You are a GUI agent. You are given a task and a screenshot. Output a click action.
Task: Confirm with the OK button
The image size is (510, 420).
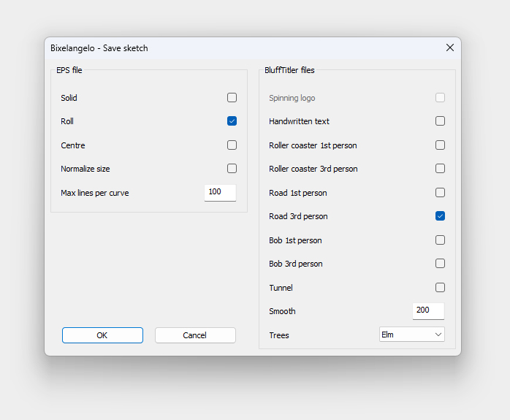[x=102, y=335]
